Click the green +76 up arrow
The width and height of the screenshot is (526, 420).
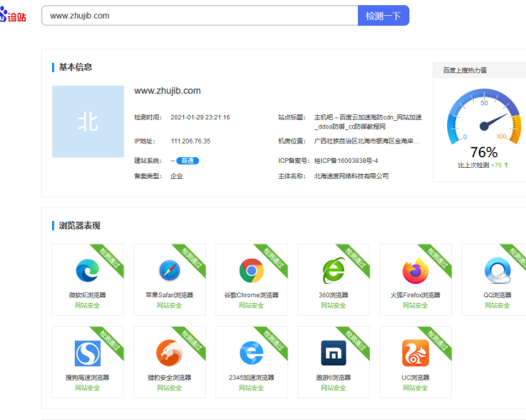506,165
